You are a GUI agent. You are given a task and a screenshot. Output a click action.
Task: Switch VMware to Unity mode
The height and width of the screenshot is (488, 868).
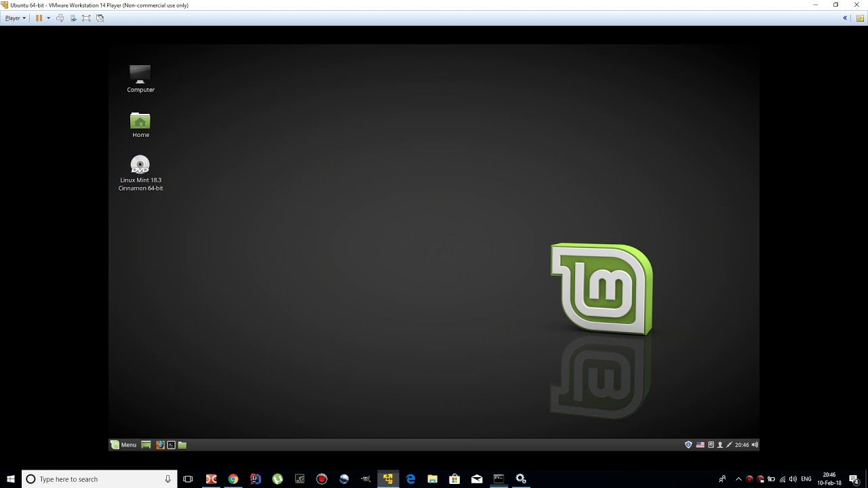tap(100, 18)
